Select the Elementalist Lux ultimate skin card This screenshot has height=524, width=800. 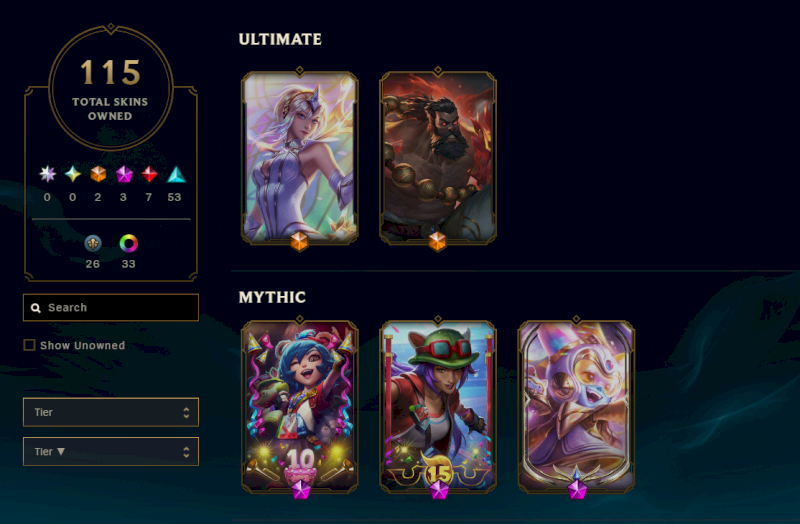coord(299,158)
